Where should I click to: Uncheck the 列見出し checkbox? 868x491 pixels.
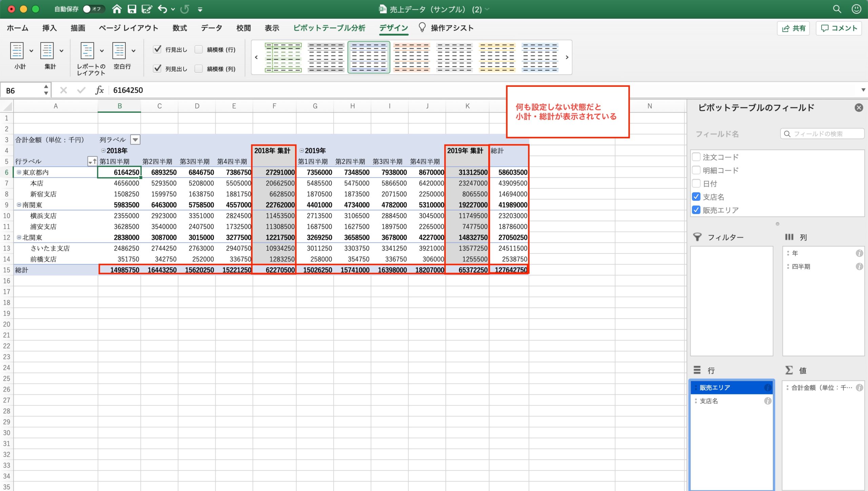point(157,69)
